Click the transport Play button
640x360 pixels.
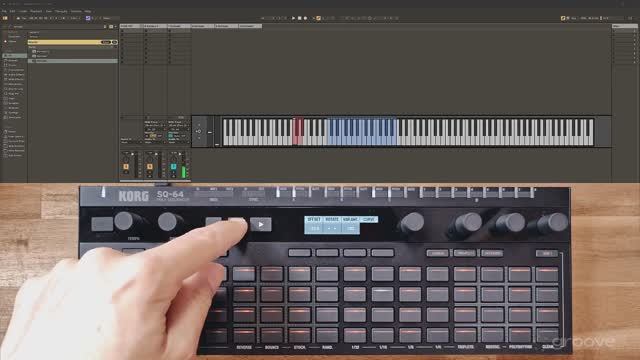[293, 18]
